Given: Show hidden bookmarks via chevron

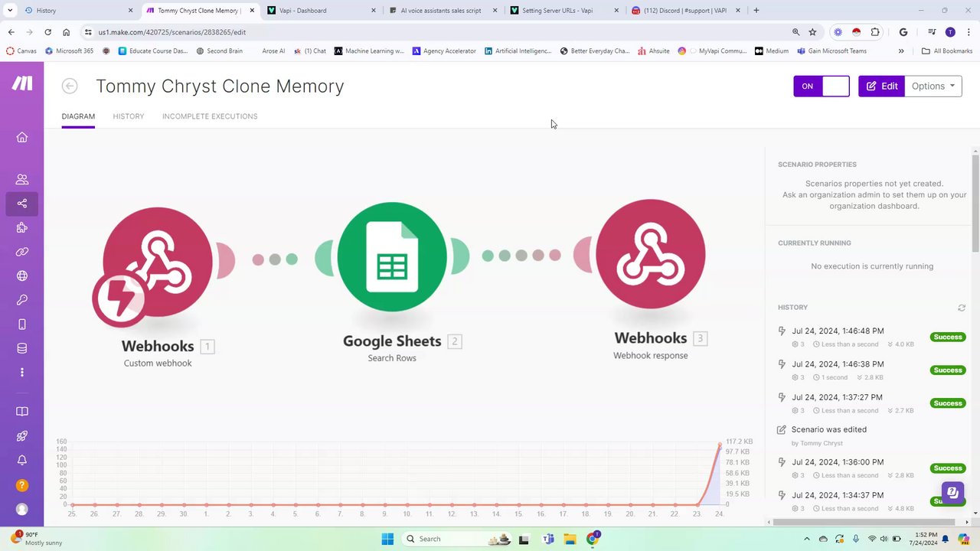Looking at the screenshot, I should [901, 51].
